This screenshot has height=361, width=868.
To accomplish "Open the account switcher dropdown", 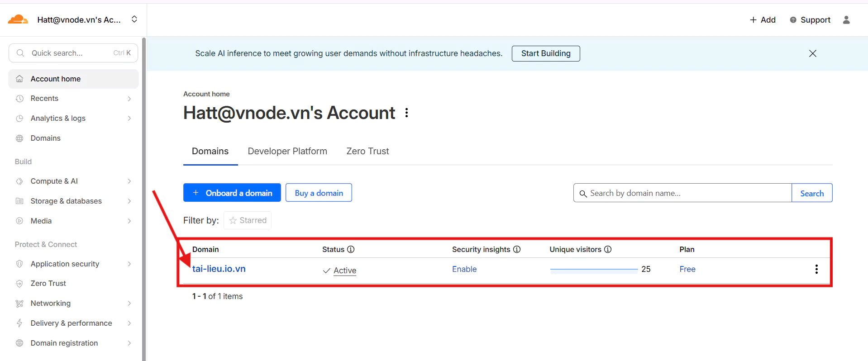I will tap(134, 19).
